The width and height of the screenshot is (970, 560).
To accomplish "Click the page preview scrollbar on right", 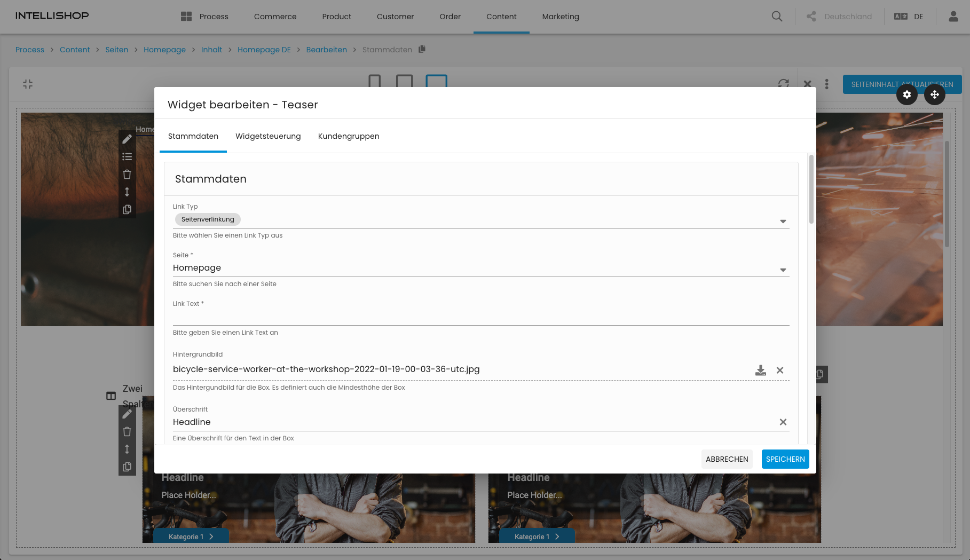I will click(x=947, y=194).
